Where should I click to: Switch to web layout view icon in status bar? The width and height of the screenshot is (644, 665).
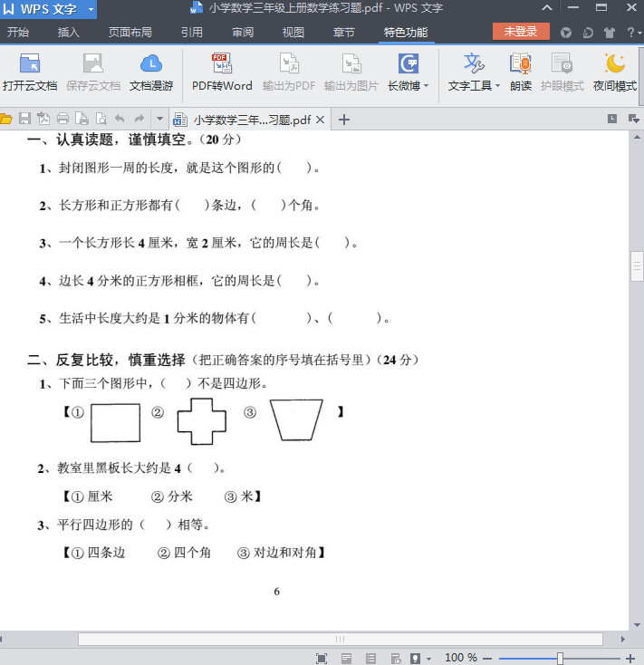(x=396, y=659)
